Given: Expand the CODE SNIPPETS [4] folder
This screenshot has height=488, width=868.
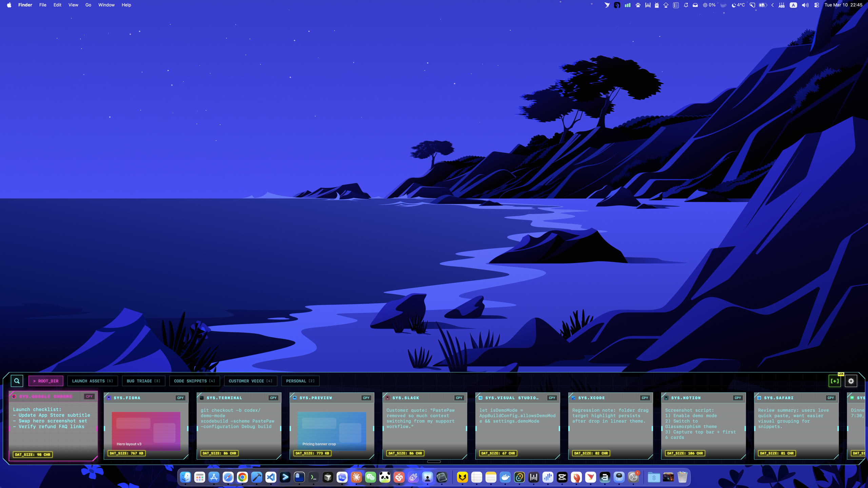Looking at the screenshot, I should click(194, 381).
